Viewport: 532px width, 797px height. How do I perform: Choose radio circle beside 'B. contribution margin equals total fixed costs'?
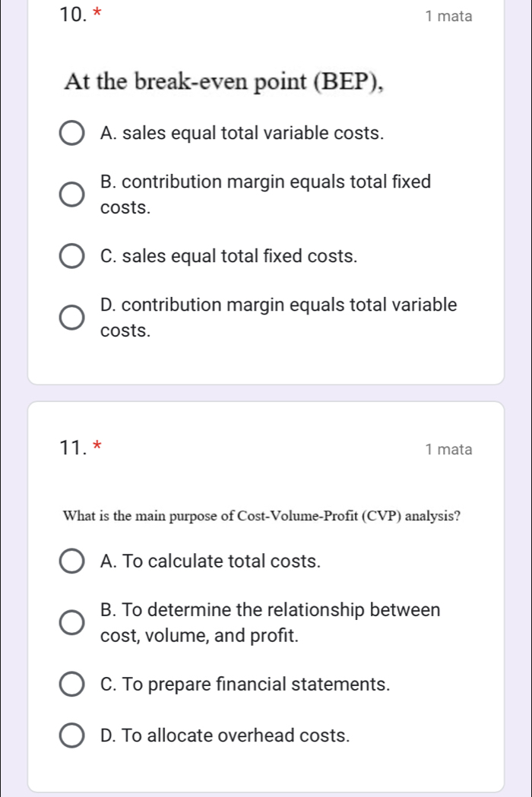[71, 195]
